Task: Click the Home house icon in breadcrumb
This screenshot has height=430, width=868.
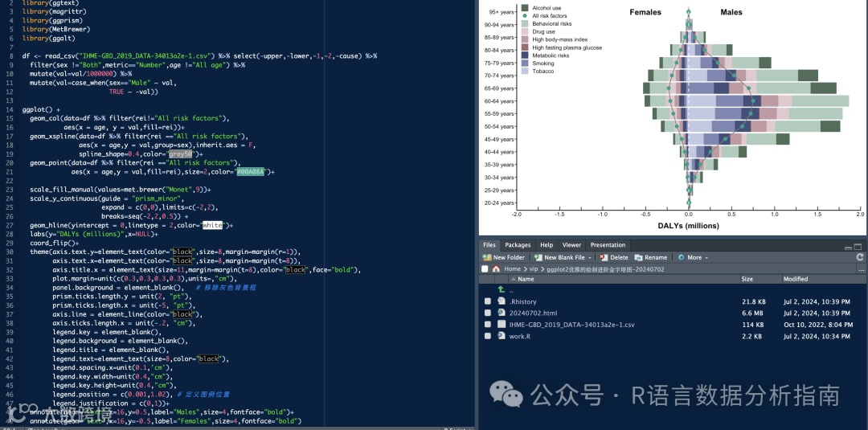Action: click(496, 269)
